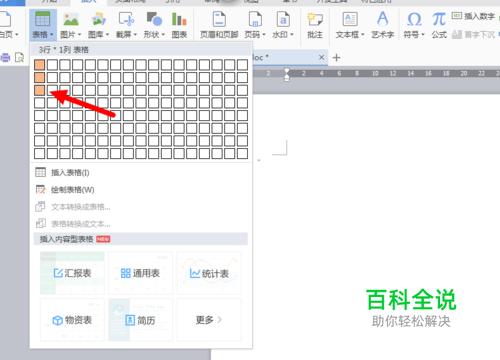The width and height of the screenshot is (500, 360).
Task: Select bottom-right cell of table size grid
Action: click(242, 154)
